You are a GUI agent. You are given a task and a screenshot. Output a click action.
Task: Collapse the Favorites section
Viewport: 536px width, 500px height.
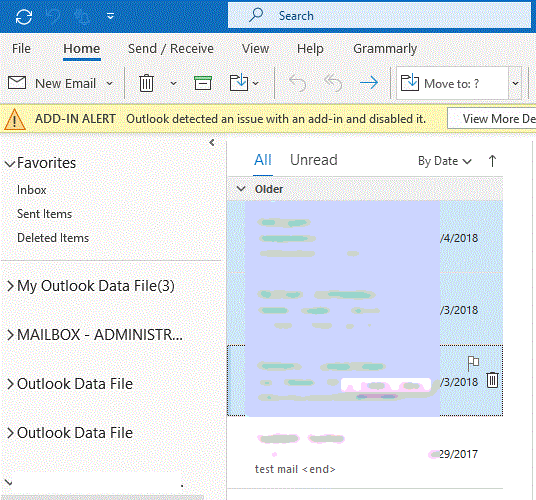(x=10, y=164)
